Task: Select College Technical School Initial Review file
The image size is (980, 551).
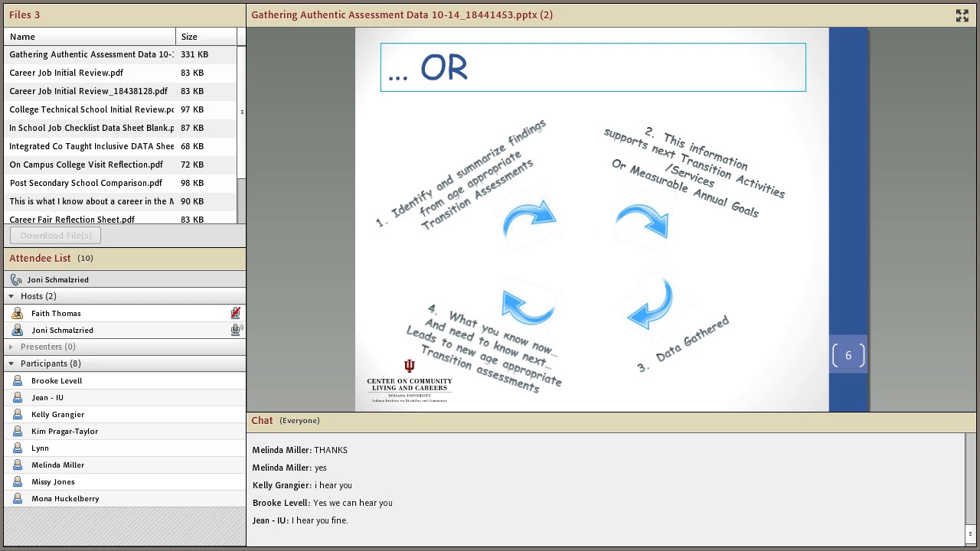Action: click(120, 109)
